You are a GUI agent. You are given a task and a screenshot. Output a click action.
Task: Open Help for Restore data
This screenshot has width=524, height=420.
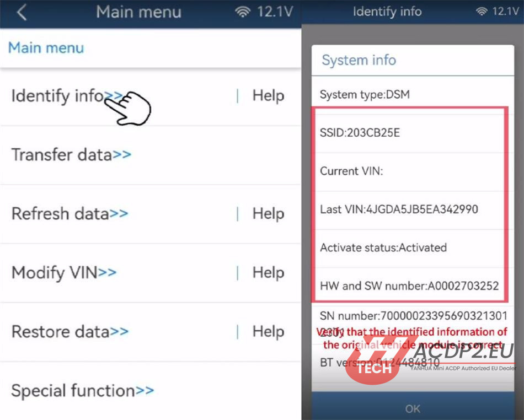click(268, 332)
